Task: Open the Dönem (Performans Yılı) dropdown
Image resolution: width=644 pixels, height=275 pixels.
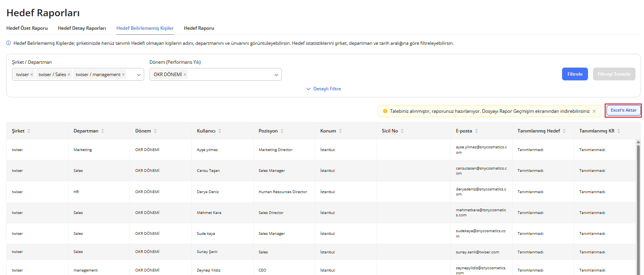Action: pyautogui.click(x=276, y=75)
